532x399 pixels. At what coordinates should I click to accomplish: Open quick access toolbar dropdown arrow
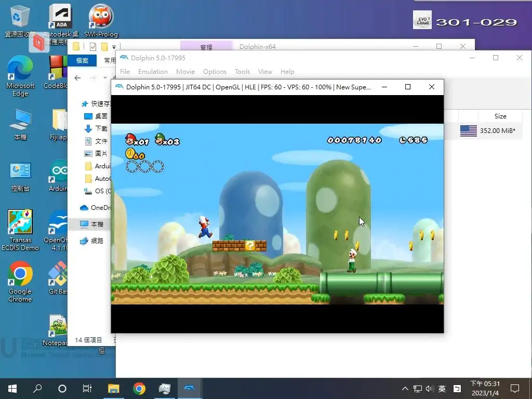coord(114,47)
